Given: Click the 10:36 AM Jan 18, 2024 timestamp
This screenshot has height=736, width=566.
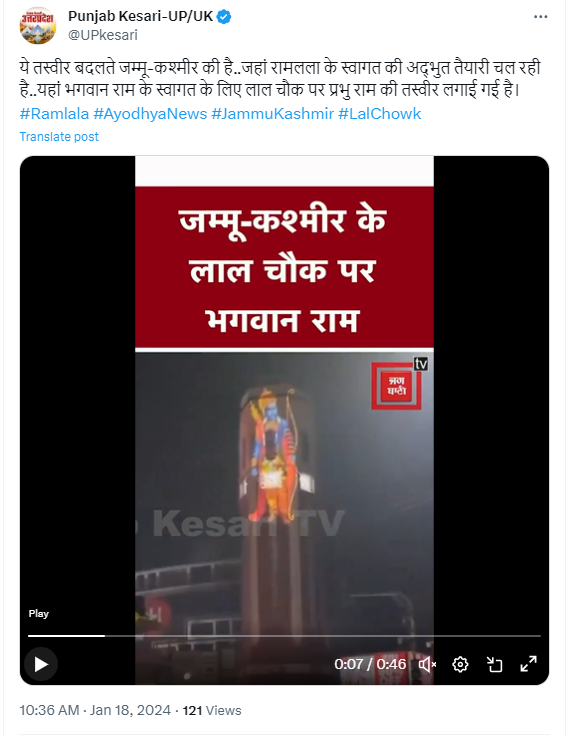Looking at the screenshot, I should pyautogui.click(x=95, y=710).
